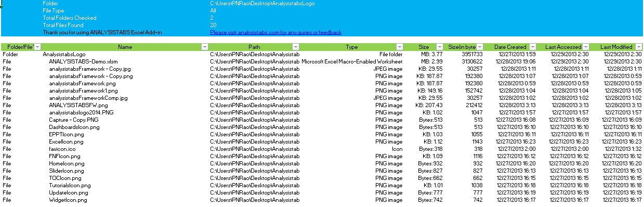The width and height of the screenshot is (644, 207).
Task: Open the Folder/File column filter dropdown
Action: 37,47
